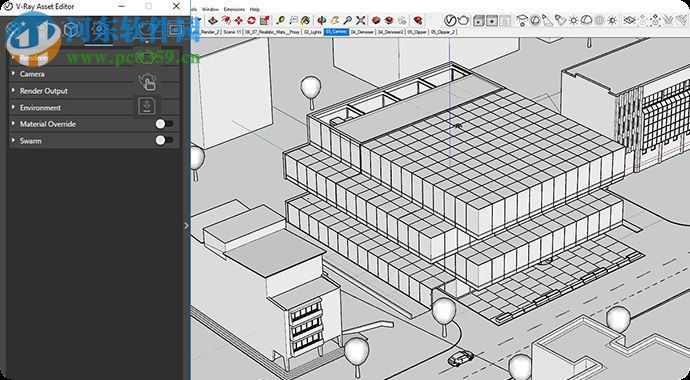Activate the Zoom magnifier tool
Image resolution: width=690 pixels, height=380 pixels.
348,20
